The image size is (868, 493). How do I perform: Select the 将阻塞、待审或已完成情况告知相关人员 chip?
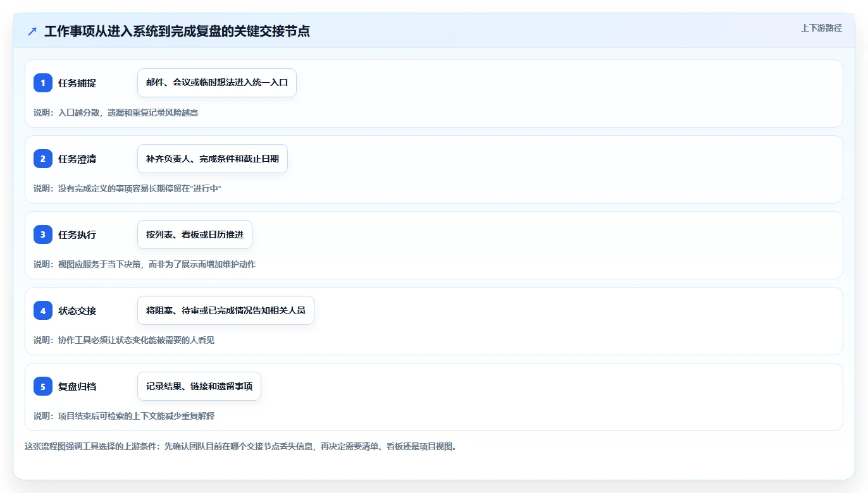[x=226, y=310]
